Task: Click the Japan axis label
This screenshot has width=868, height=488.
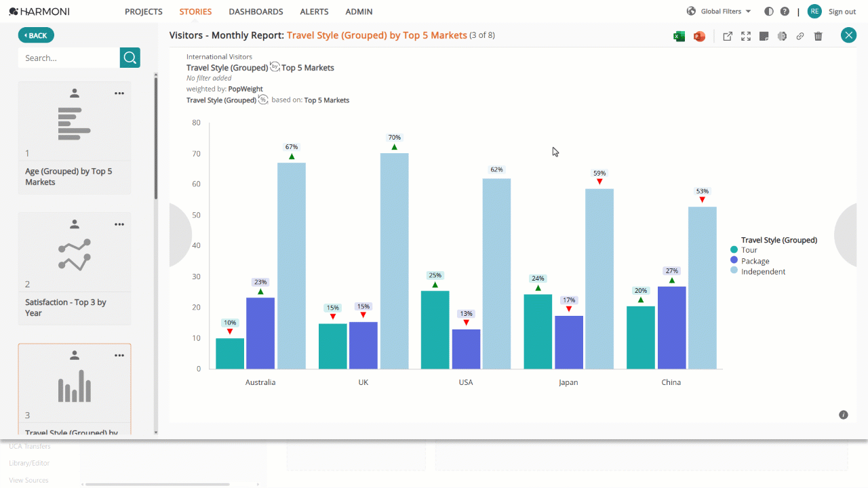Action: 568,382
